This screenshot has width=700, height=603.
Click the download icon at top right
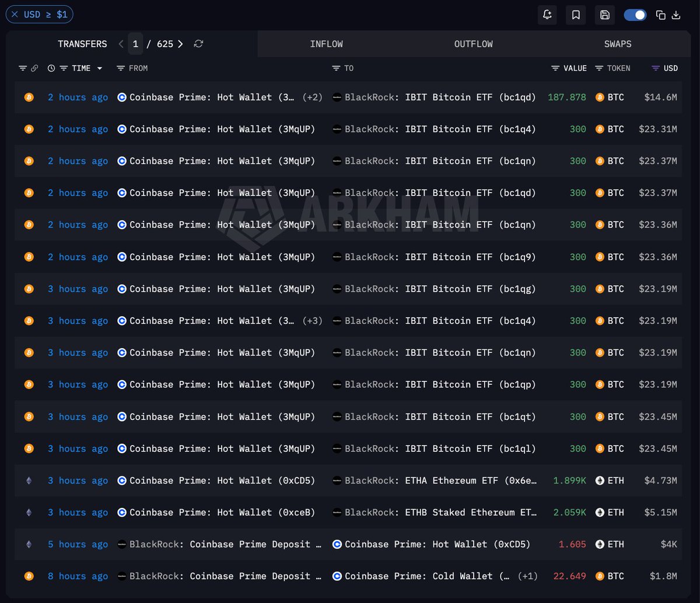point(676,15)
